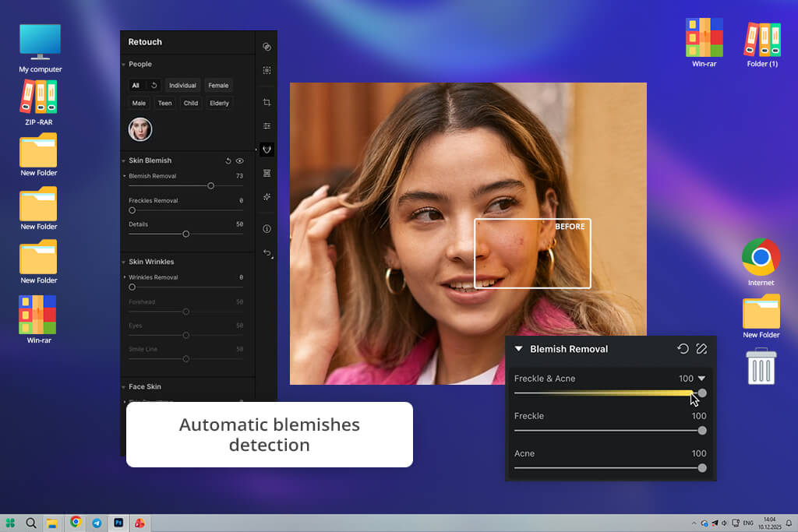
Task: Show hidden system tray icons chevron
Action: [x=694, y=523]
